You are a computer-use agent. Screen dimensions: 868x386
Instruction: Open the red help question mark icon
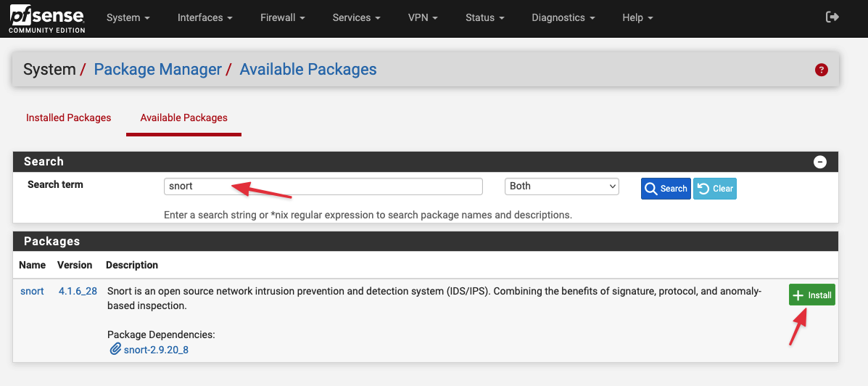click(821, 70)
